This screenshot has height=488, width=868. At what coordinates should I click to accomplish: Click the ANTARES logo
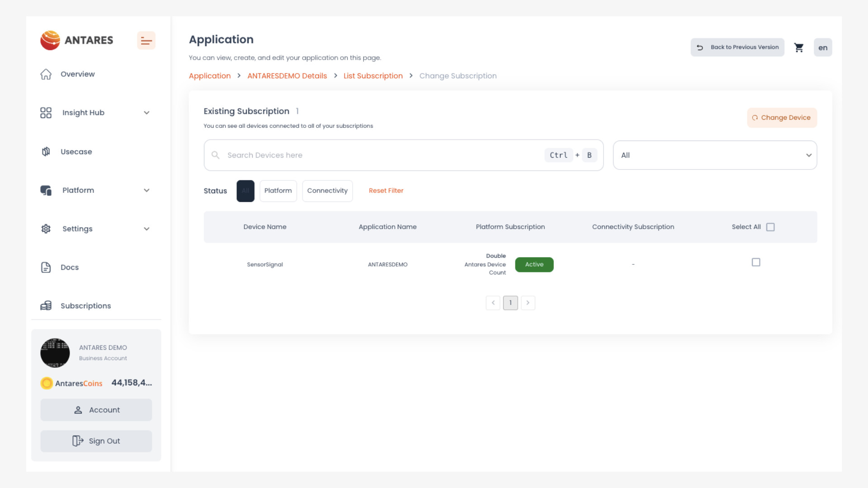point(77,40)
